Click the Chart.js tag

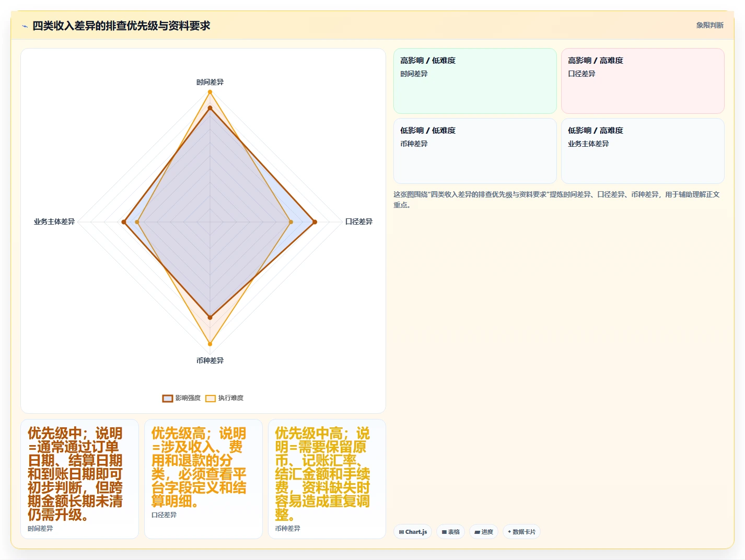pyautogui.click(x=413, y=532)
